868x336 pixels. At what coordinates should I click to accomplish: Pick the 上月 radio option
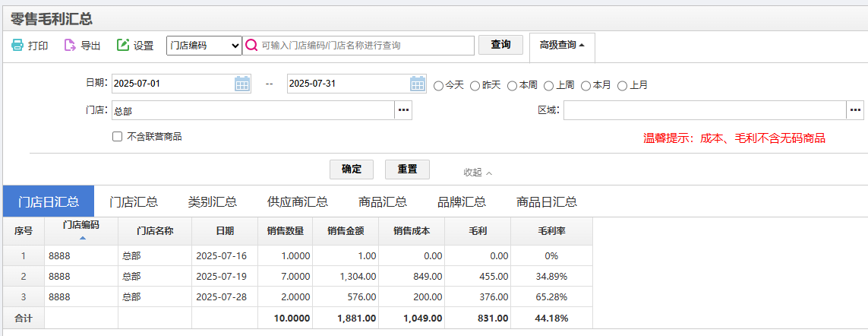click(x=622, y=85)
